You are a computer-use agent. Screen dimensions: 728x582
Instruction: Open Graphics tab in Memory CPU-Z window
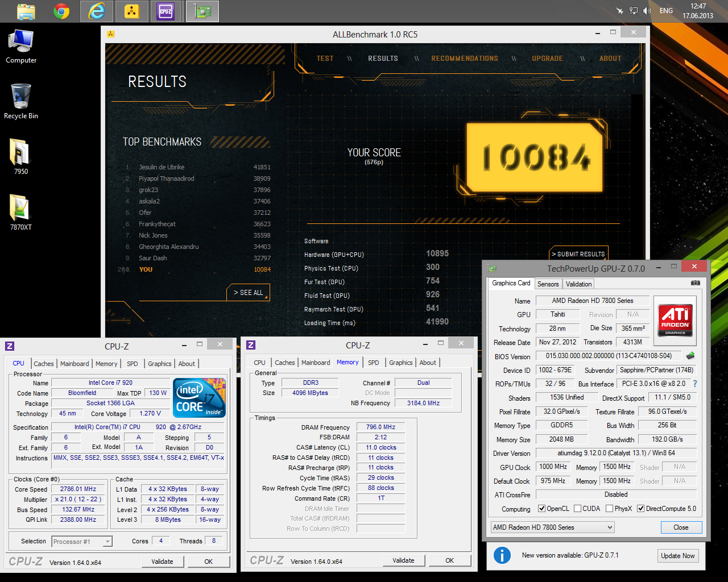pos(401,363)
